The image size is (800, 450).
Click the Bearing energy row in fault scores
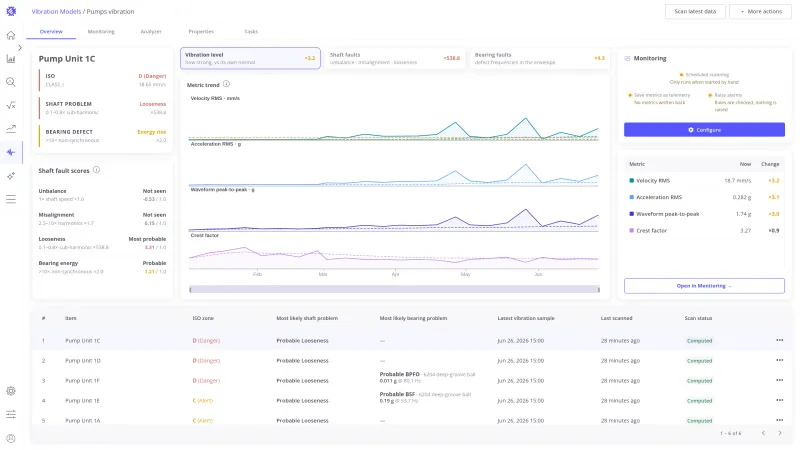point(102,267)
